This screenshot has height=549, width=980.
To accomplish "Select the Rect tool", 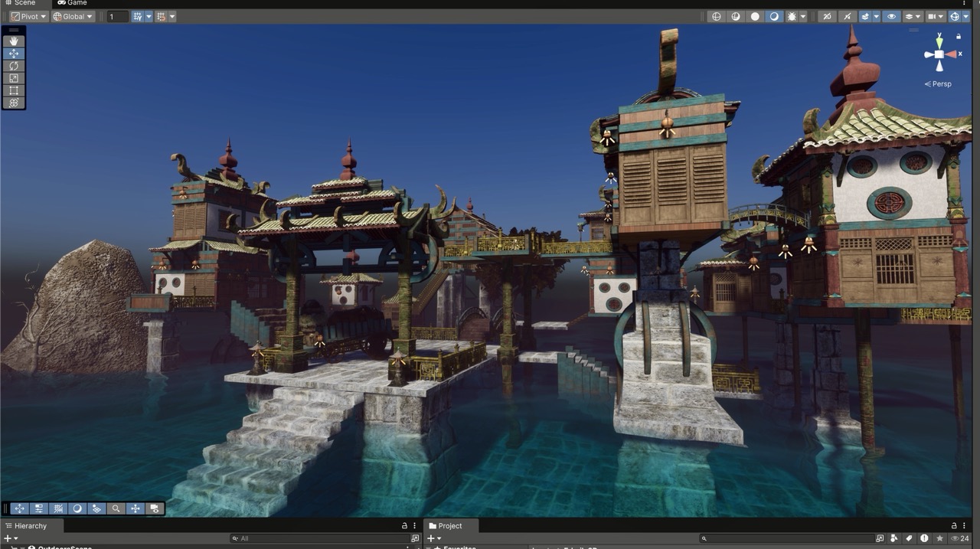I will tap(14, 90).
